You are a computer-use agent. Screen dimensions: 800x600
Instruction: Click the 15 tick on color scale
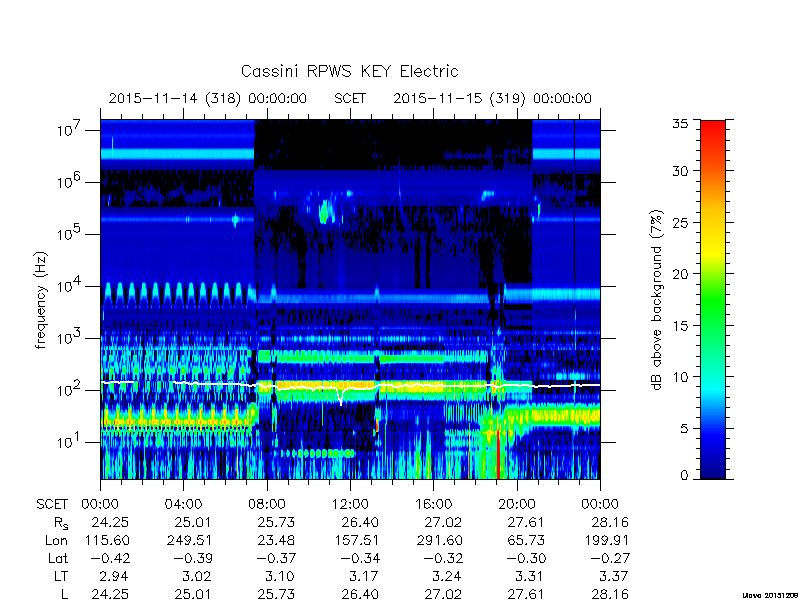[680, 325]
